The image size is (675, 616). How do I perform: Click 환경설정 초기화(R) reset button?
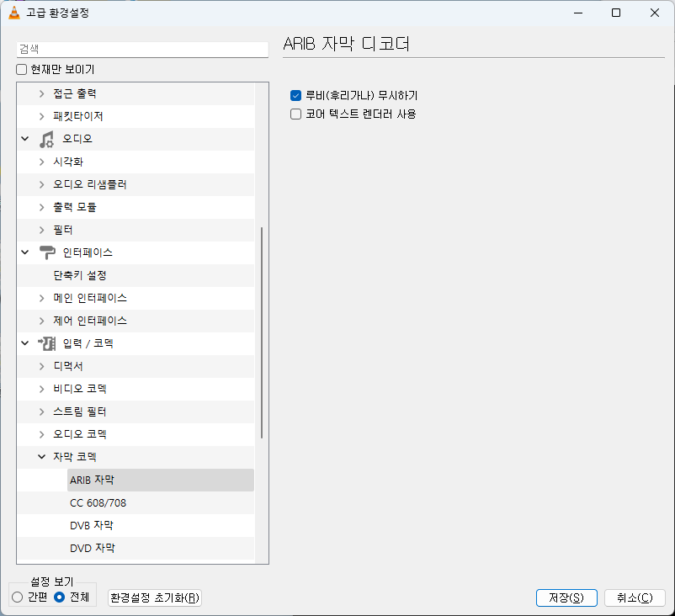(155, 597)
